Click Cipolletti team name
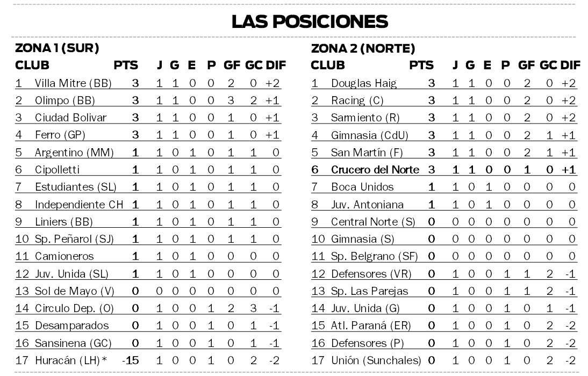Screen dimensions: 588x376 click(x=57, y=169)
